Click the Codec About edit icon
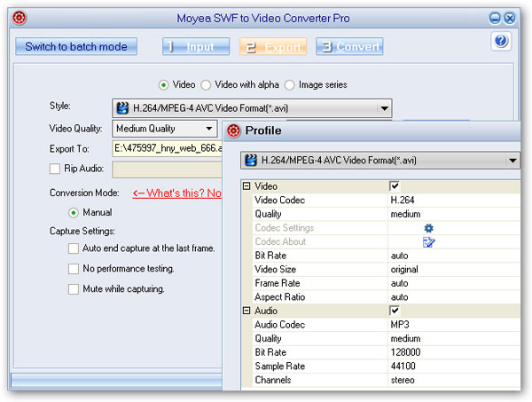Screen dimensions: 532x402 (428, 241)
